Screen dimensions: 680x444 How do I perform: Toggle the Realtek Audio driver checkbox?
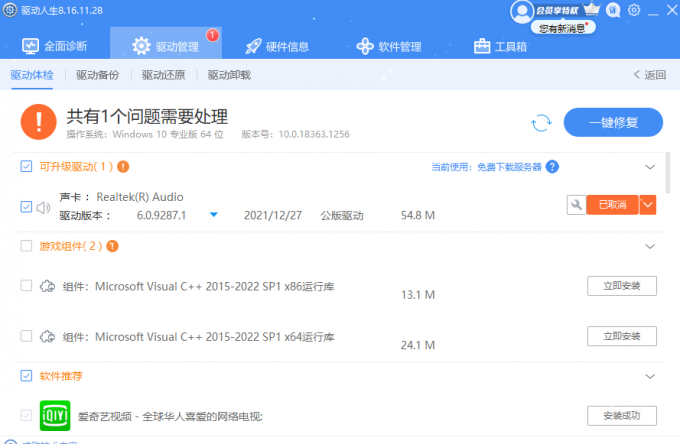coord(26,206)
